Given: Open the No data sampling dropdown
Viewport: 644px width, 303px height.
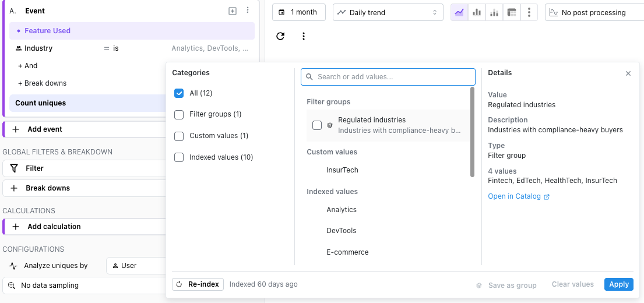Looking at the screenshot, I should click(x=84, y=286).
